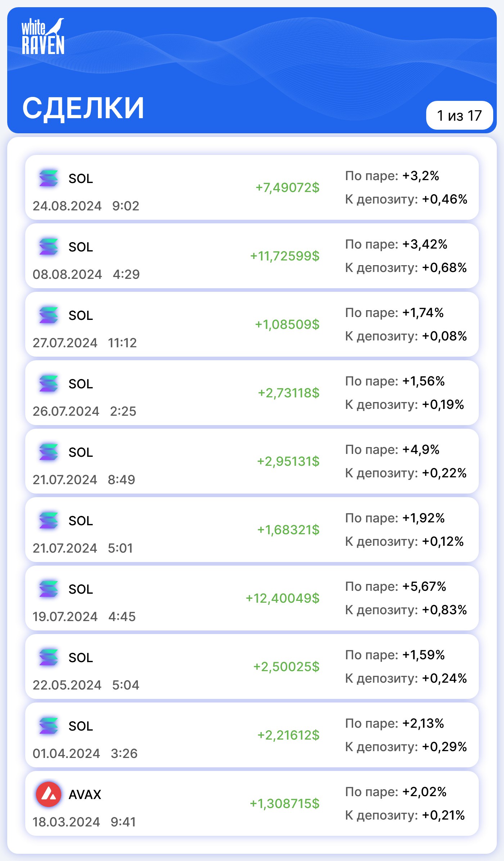
Task: Select the +11,72599$ profit amount
Action: pos(285,256)
